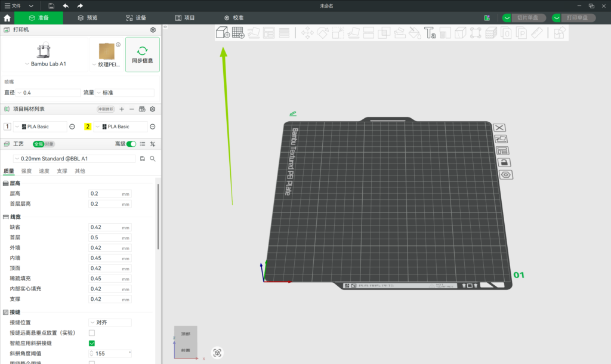Open printer settings gear icon
The image size is (611, 364).
(x=153, y=30)
